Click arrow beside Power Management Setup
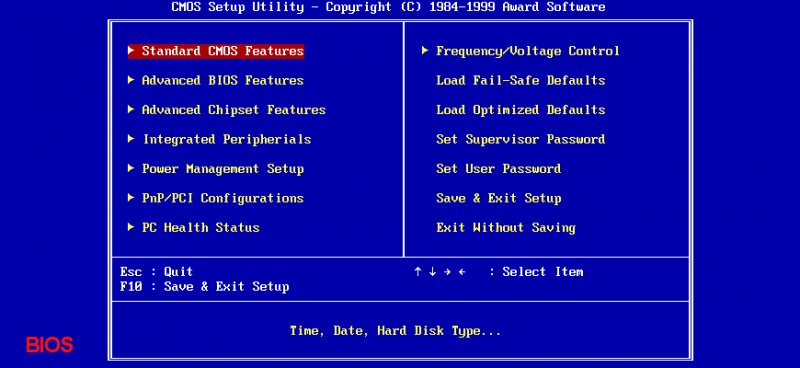This screenshot has width=800, height=368. tap(131, 168)
